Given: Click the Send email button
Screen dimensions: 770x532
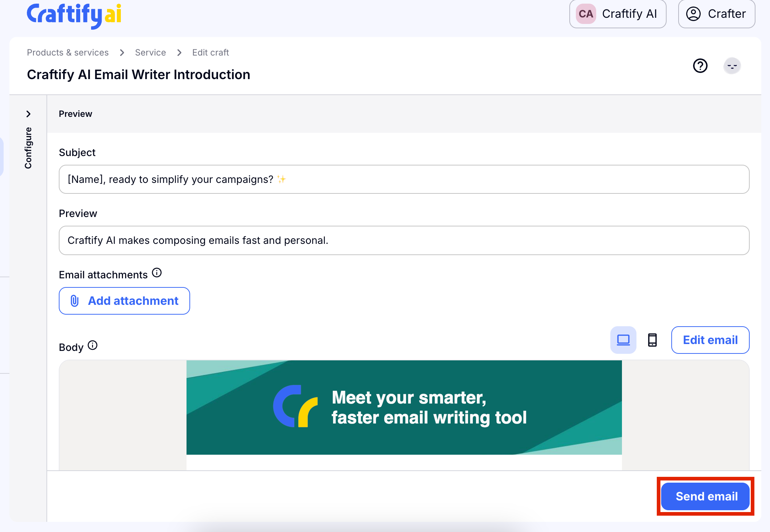Looking at the screenshot, I should pos(706,496).
